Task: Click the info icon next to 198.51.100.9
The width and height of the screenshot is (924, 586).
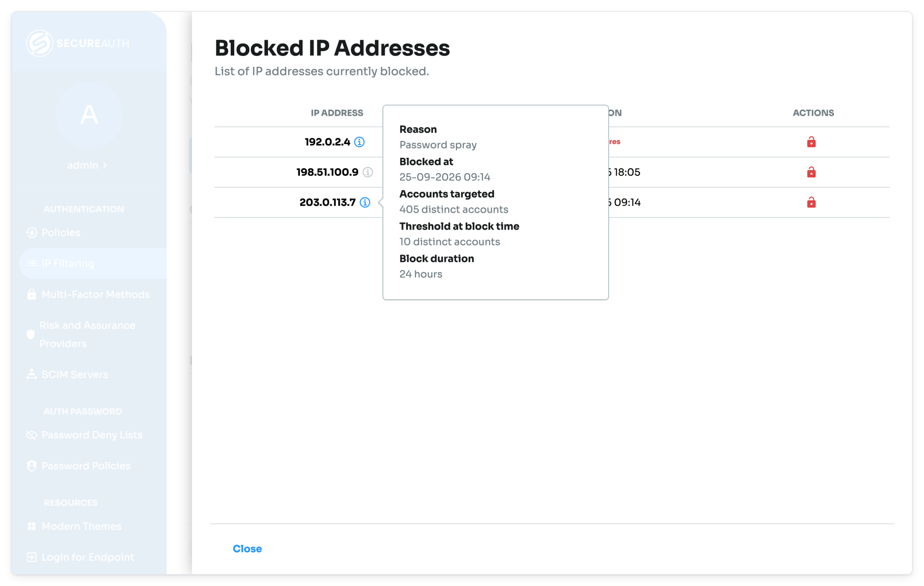Action: click(x=368, y=172)
